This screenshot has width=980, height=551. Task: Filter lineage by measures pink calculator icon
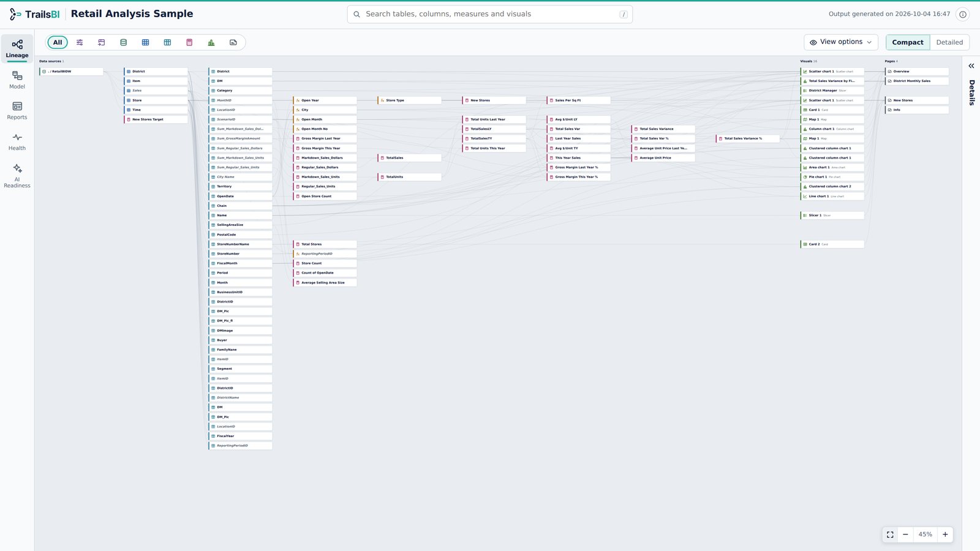[189, 42]
